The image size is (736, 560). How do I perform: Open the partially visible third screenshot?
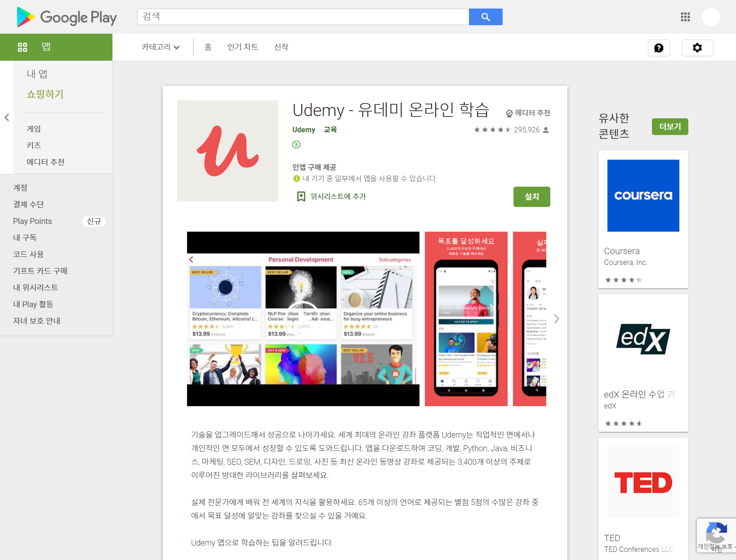pos(530,319)
